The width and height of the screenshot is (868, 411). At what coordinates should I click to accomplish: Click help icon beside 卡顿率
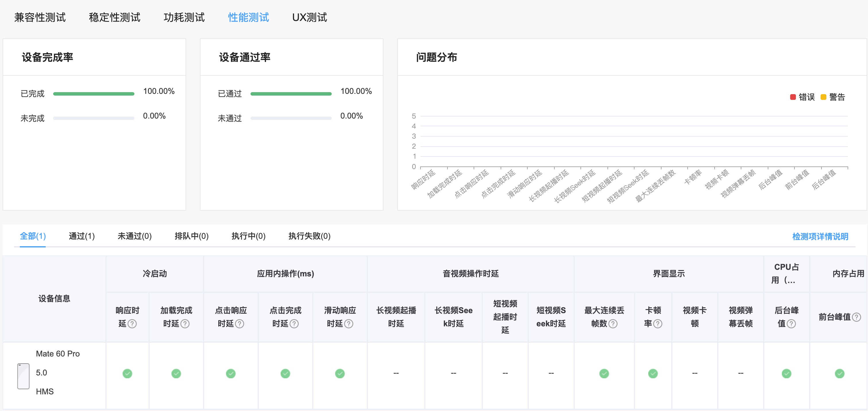658,323
